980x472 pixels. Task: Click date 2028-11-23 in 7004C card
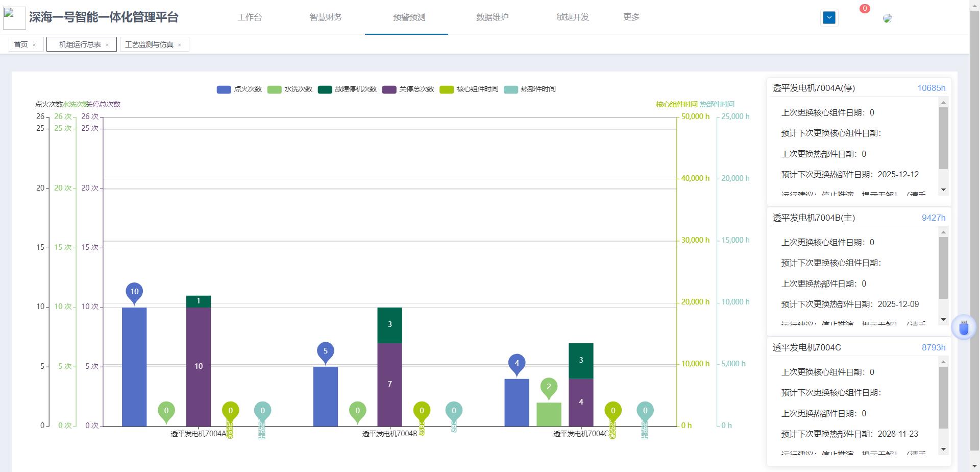(898, 434)
